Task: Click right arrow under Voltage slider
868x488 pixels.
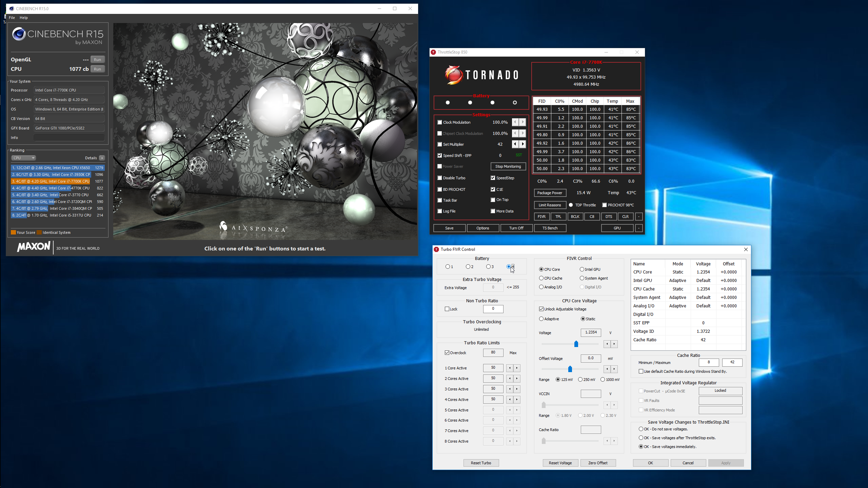Action: pyautogui.click(x=614, y=344)
